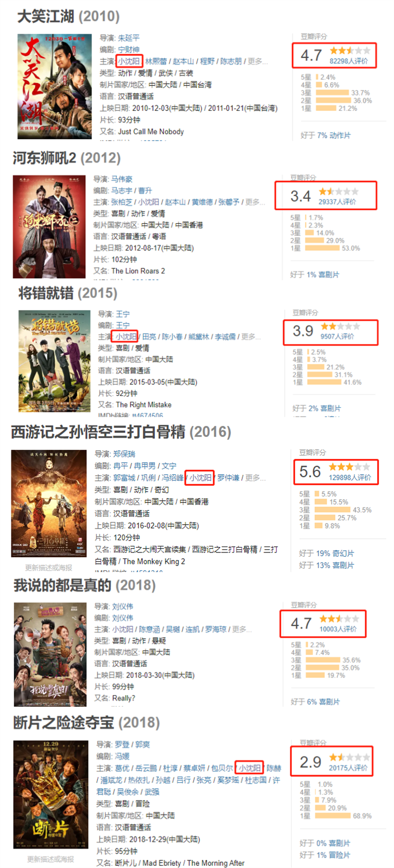Open director 朱延平's page
Image resolution: width=394 pixels, height=868 pixels.
(x=129, y=38)
